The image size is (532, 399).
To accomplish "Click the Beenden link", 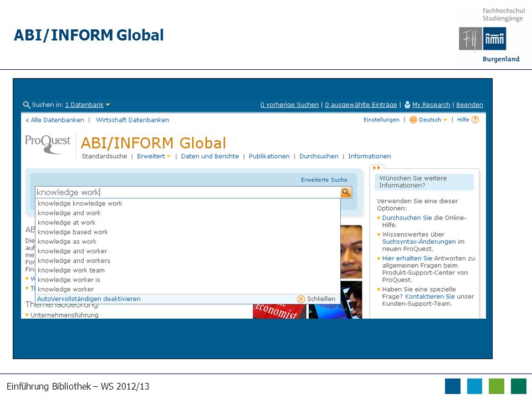I will coord(469,105).
